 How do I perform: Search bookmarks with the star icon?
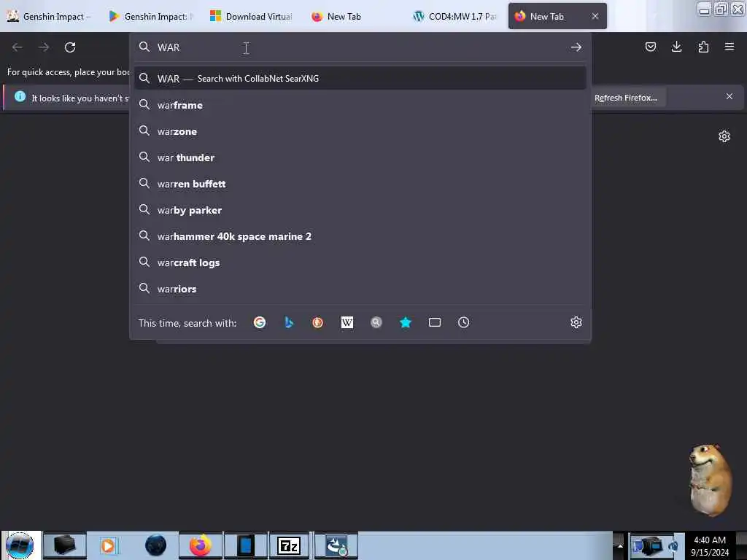406,323
